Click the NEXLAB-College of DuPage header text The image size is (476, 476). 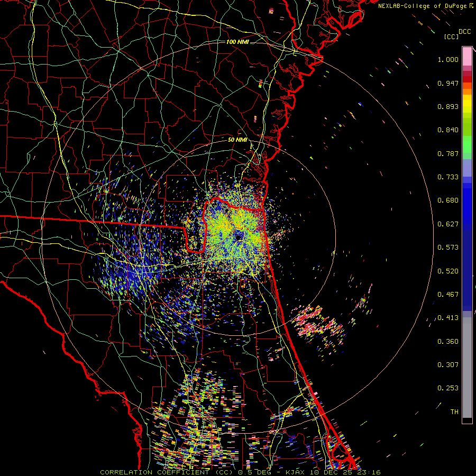coord(422,6)
